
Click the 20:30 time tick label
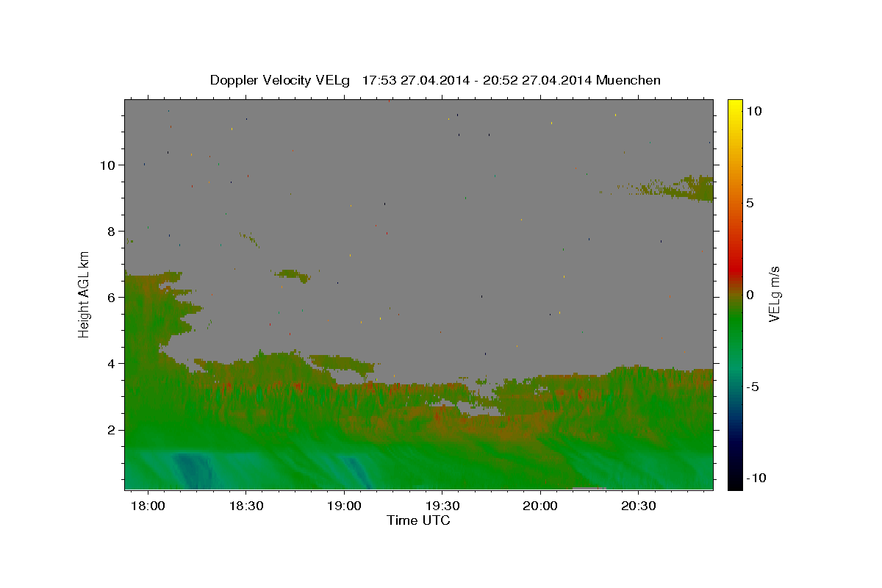[638, 506]
